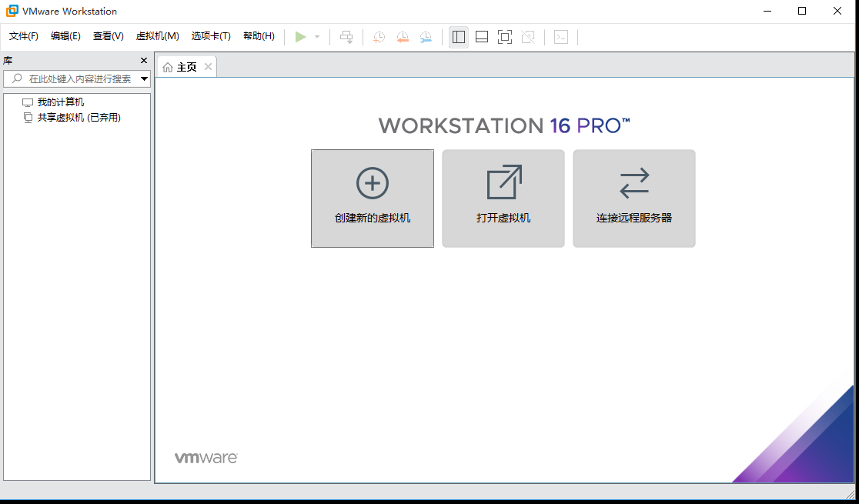Open the 查看(V) menu
This screenshot has width=859, height=504.
[109, 36]
